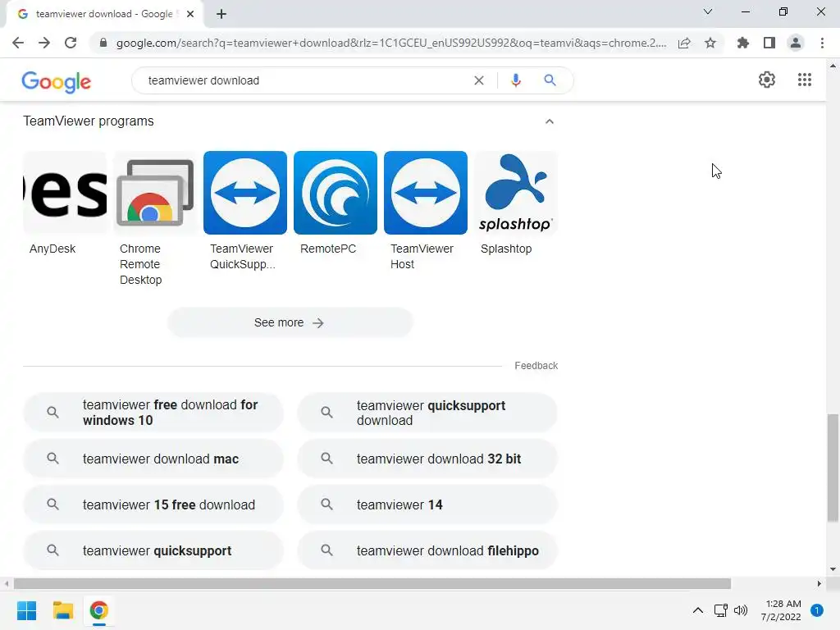The height and width of the screenshot is (630, 840).
Task: Open the Chrome three-dot menu
Action: pos(822,43)
